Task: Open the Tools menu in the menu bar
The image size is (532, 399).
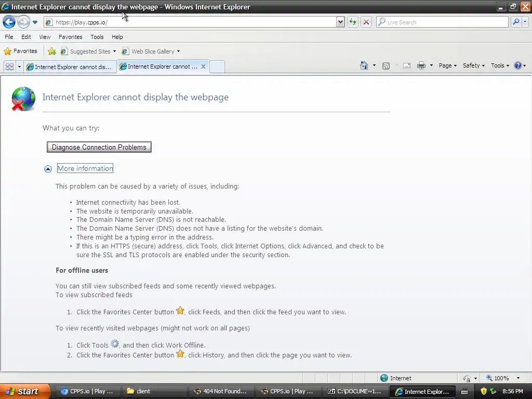Action: [97, 37]
